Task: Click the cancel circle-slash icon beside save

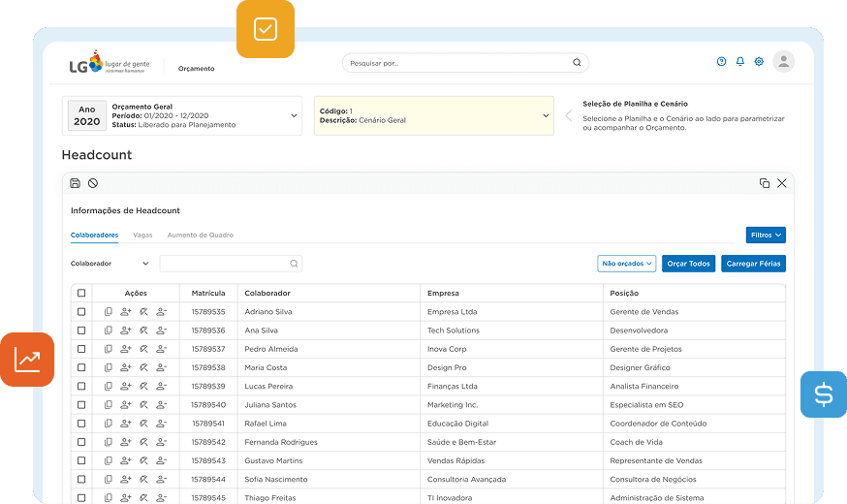Action: pos(93,183)
